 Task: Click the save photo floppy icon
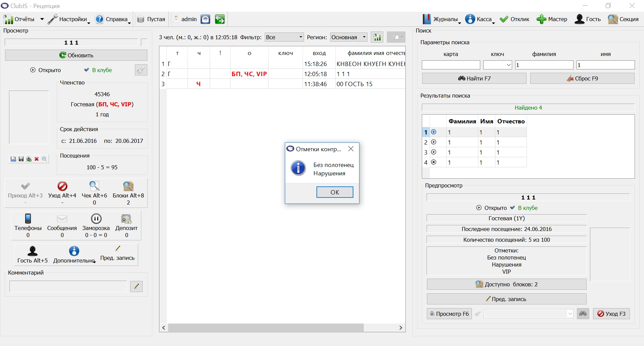click(21, 159)
